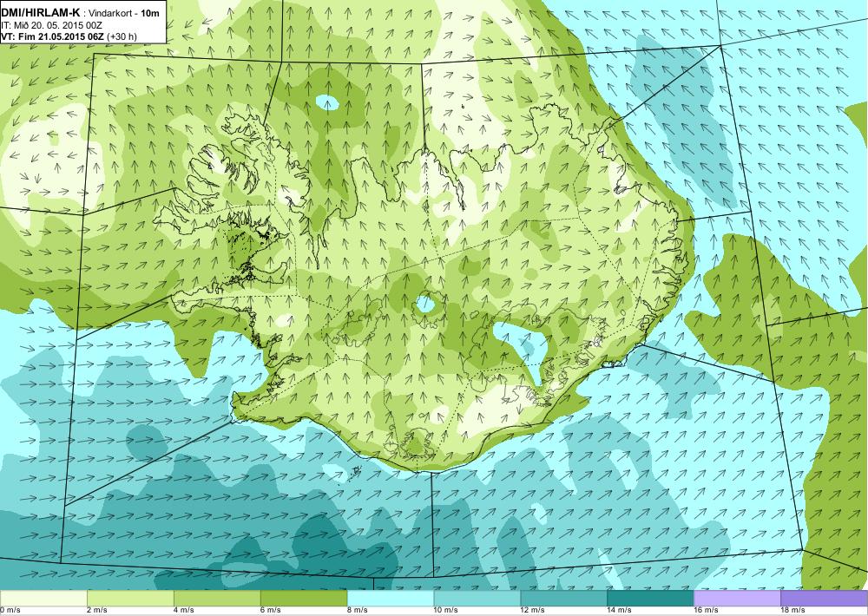This screenshot has width=868, height=616.
Task: Select the 10–12 m/s cyan legend swatch
Action: pyautogui.click(x=477, y=598)
